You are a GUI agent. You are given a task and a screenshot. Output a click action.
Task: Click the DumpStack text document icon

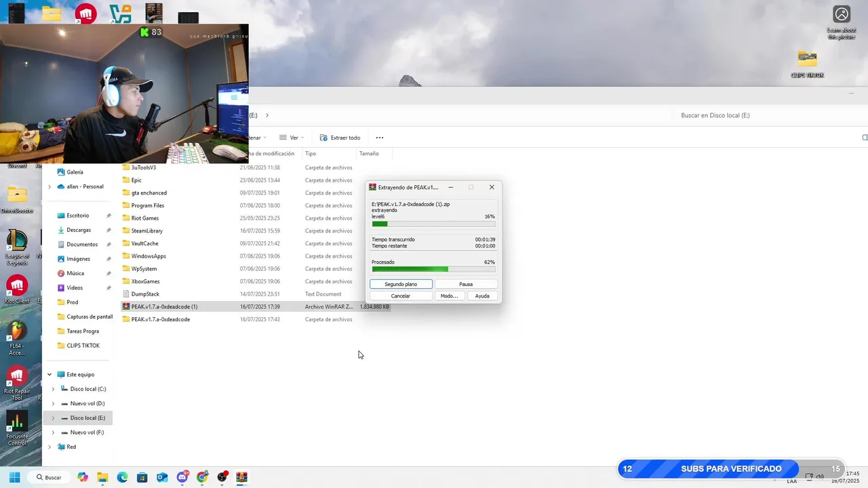point(126,294)
